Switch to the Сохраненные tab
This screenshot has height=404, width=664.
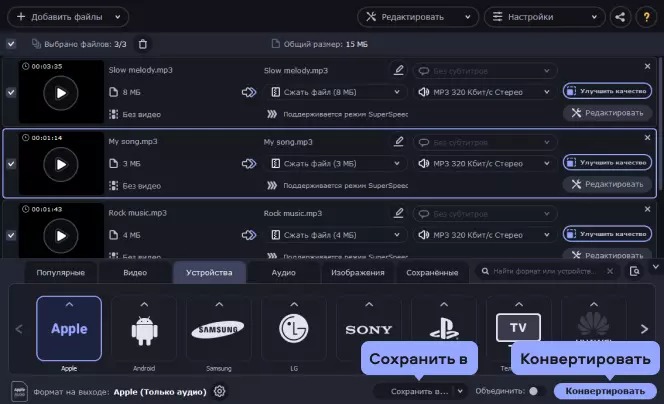coord(432,273)
